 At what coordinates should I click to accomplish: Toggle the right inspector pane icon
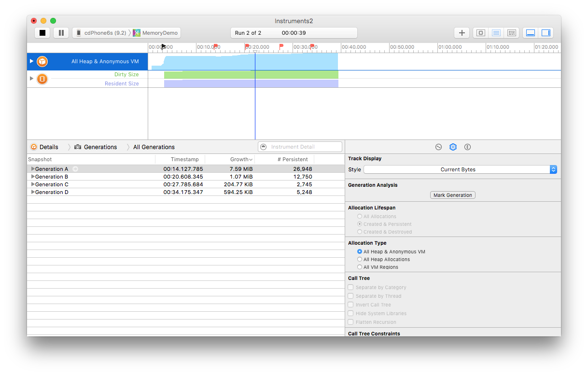point(546,32)
